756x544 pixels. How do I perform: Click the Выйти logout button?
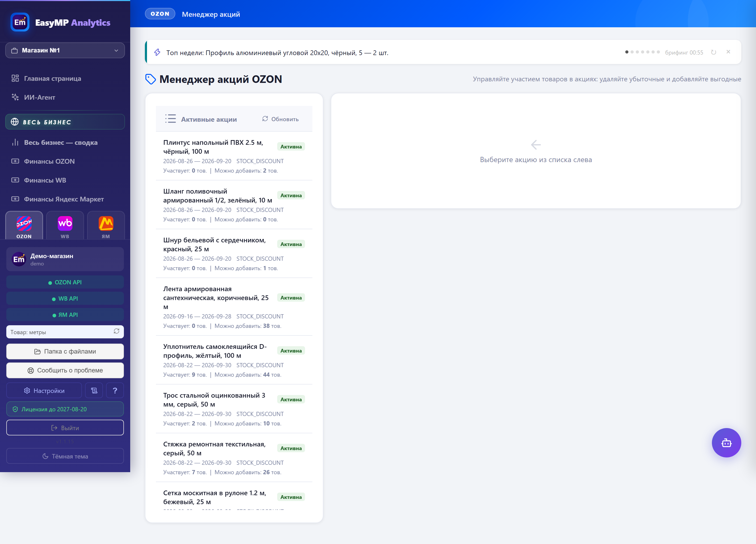coord(65,428)
